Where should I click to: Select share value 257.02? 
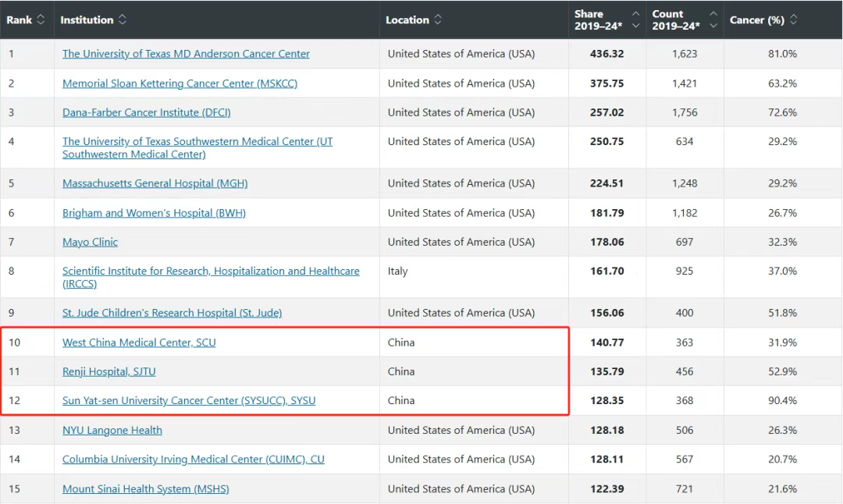pyautogui.click(x=607, y=112)
